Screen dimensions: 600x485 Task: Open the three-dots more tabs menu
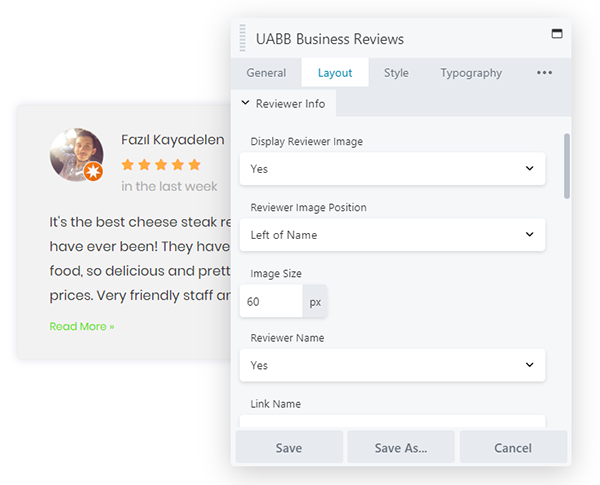tap(544, 73)
